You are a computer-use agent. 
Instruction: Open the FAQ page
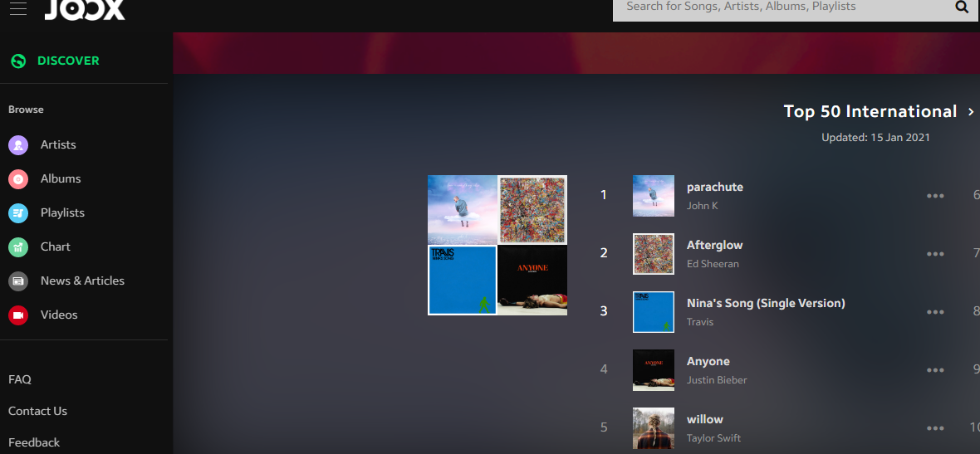coord(20,379)
